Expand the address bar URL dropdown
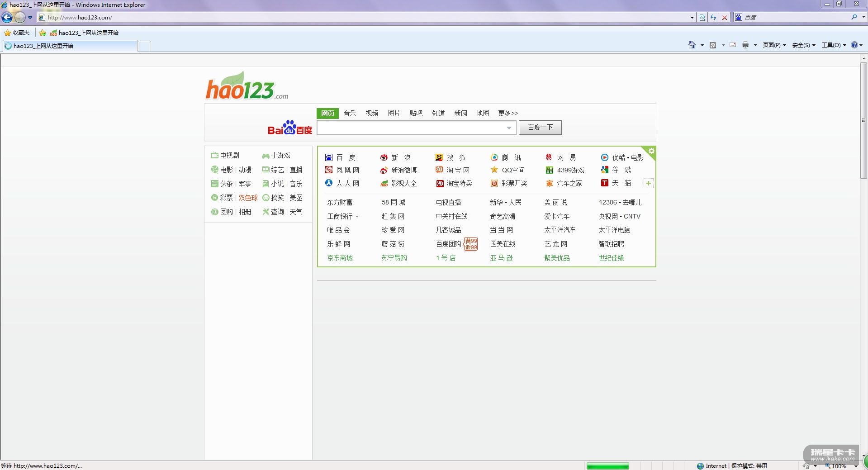Image resolution: width=868 pixels, height=470 pixels. [692, 18]
